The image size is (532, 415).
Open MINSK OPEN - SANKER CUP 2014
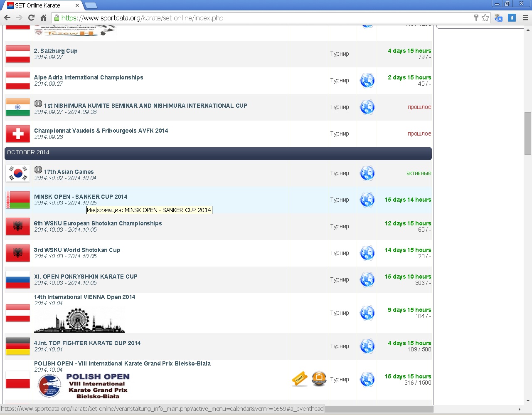click(x=81, y=197)
